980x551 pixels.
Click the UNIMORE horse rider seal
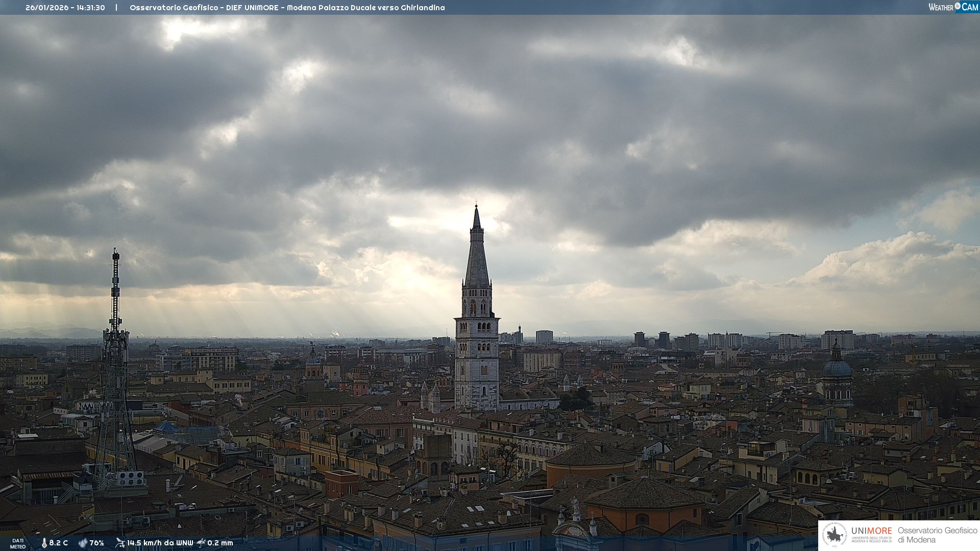tap(835, 535)
